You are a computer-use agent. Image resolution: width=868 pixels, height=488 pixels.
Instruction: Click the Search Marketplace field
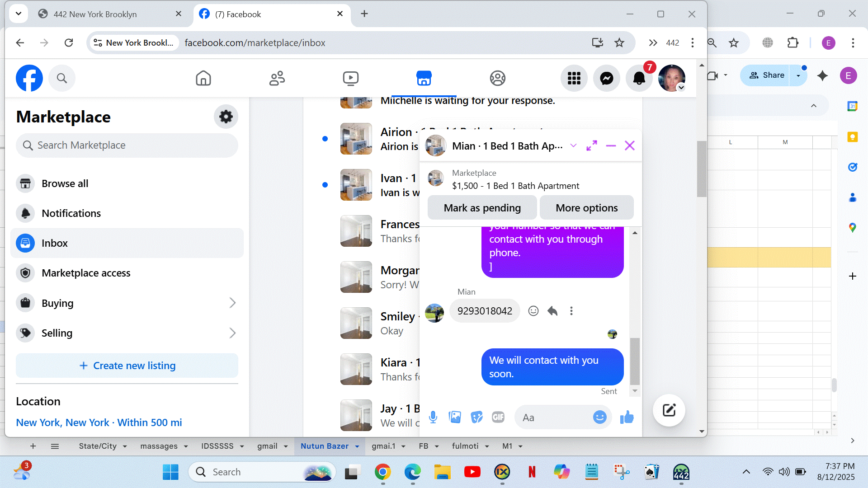click(x=127, y=145)
